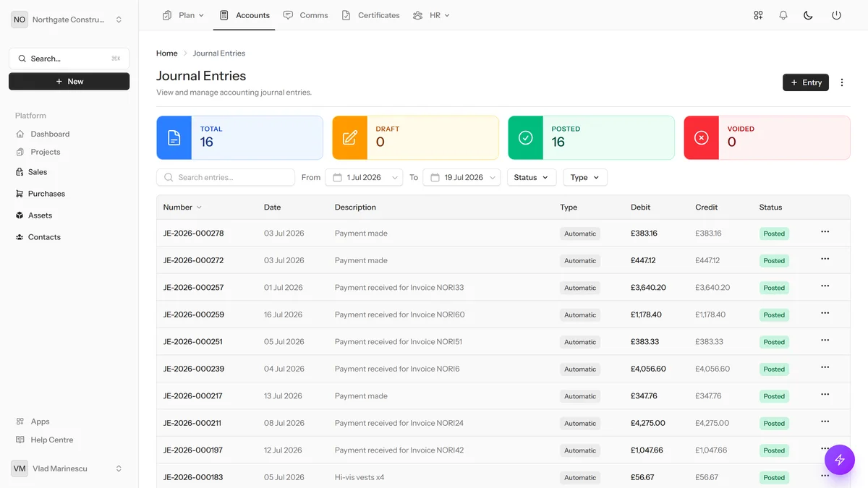Click the Automatic badge for JE-2026-000239
This screenshot has width=868, height=488.
pos(580,369)
